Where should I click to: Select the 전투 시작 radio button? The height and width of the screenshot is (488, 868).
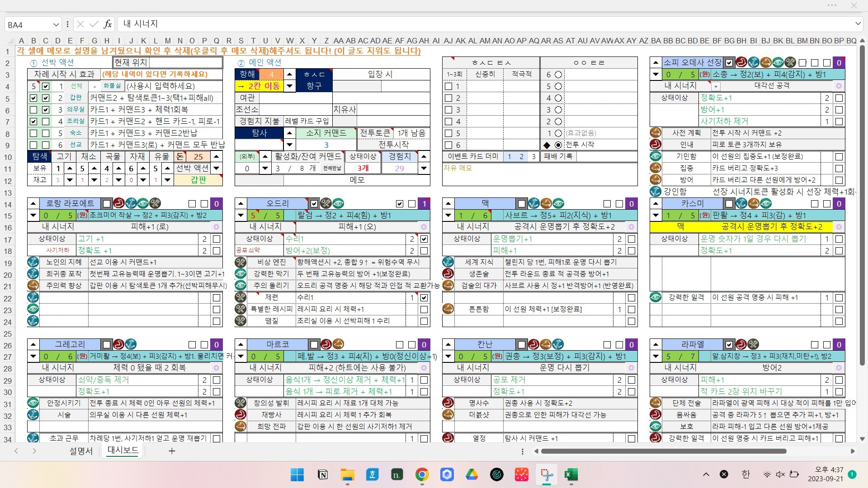tap(558, 145)
